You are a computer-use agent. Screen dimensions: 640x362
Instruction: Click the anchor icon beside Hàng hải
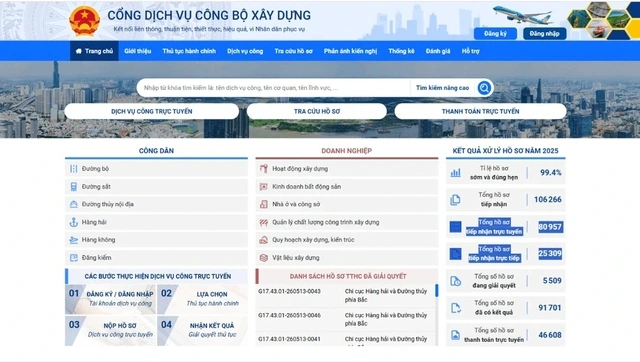click(73, 222)
